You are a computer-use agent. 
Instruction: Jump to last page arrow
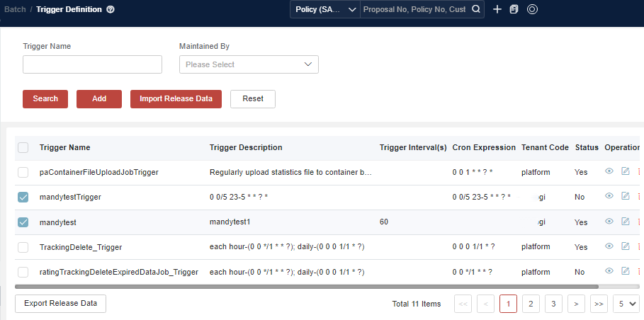[x=599, y=304]
